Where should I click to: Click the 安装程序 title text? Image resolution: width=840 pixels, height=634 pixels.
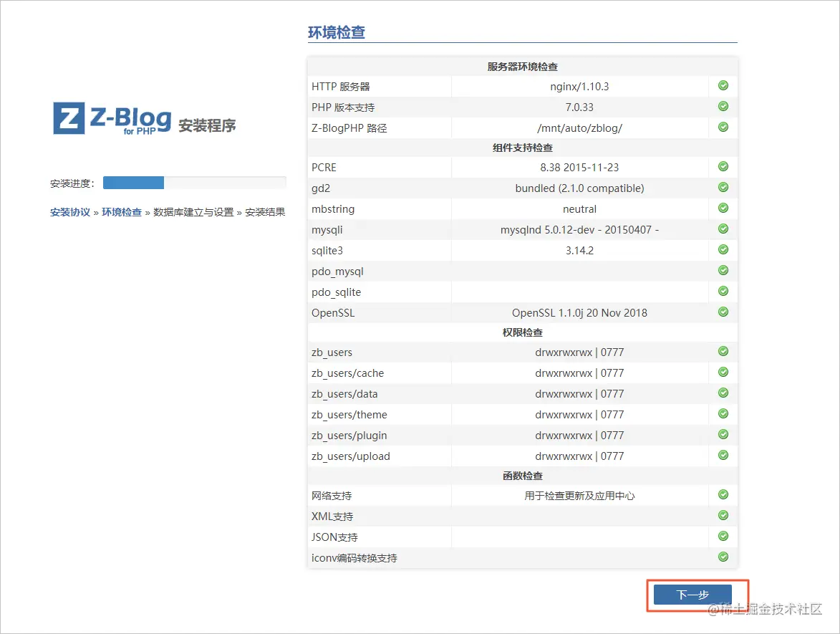pos(207,125)
